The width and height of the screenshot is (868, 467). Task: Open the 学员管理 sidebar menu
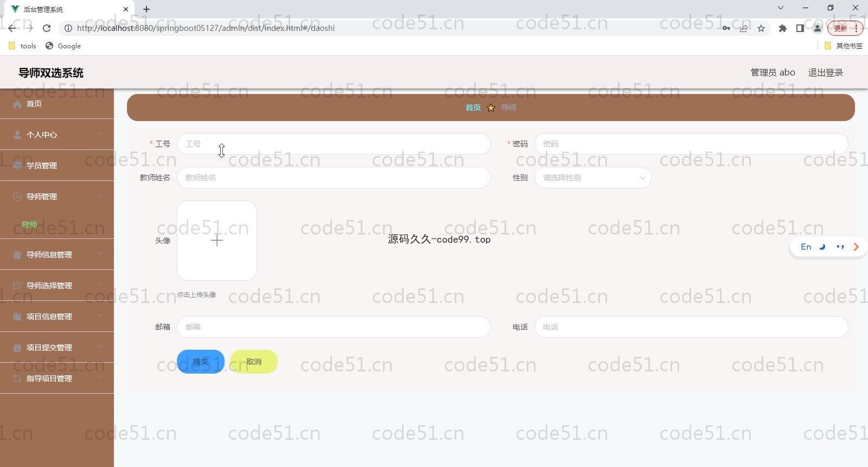[x=57, y=166]
